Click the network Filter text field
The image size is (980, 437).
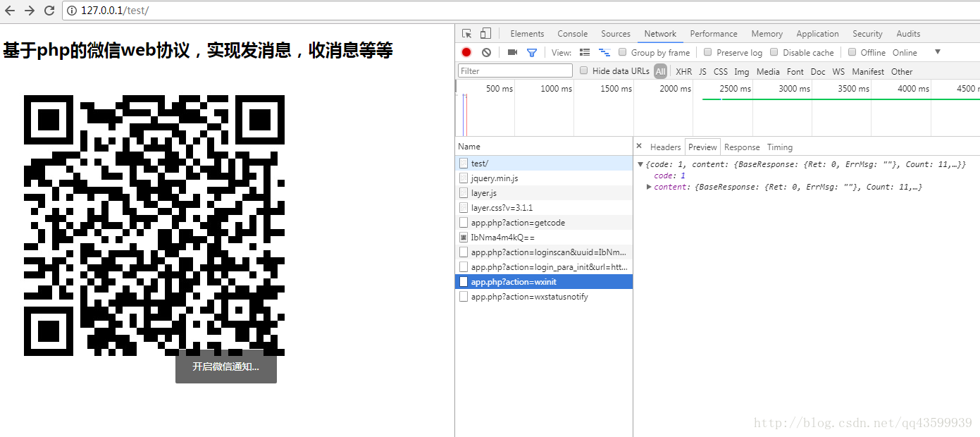coord(515,70)
